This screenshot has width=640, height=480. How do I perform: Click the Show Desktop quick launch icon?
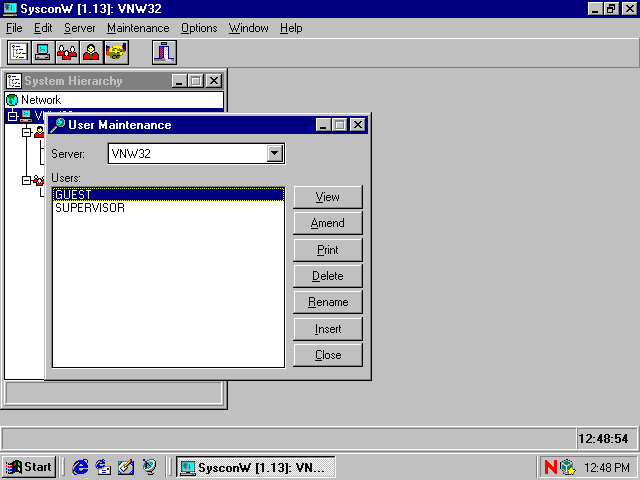tap(126, 467)
